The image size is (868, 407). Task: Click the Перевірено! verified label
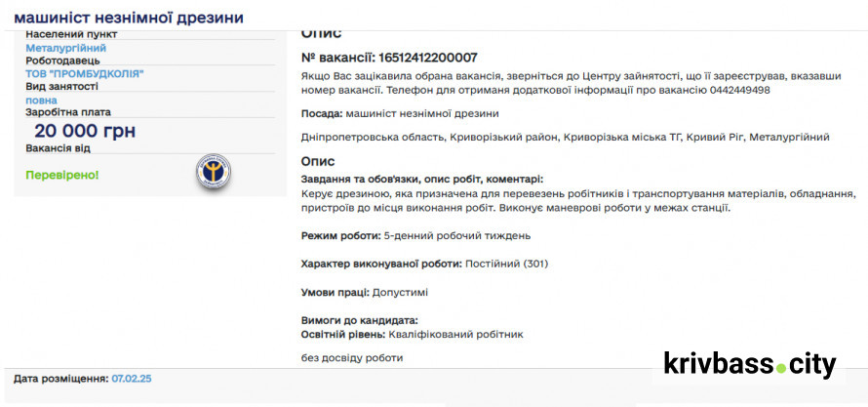(x=62, y=175)
